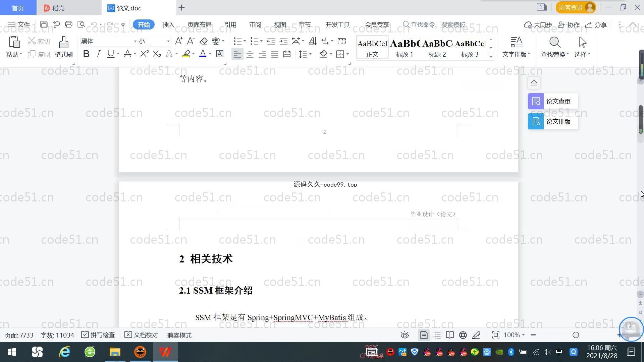
Task: Expand the styles gallery
Action: 491,56
